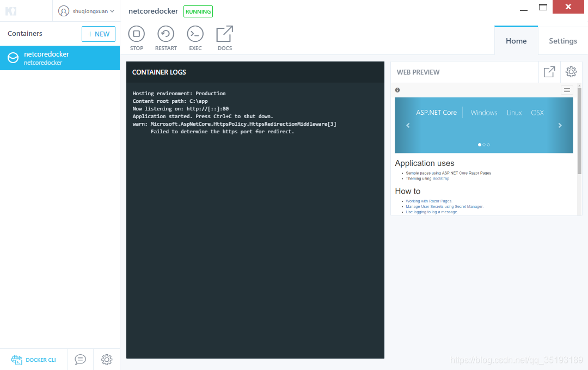Click CONTAINER LOGS header
Screen dimensions: 588x370
(x=159, y=72)
